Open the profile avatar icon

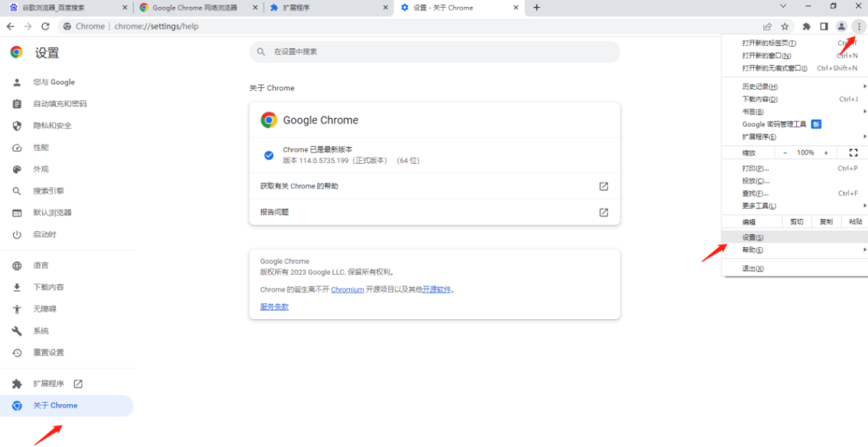[x=841, y=26]
